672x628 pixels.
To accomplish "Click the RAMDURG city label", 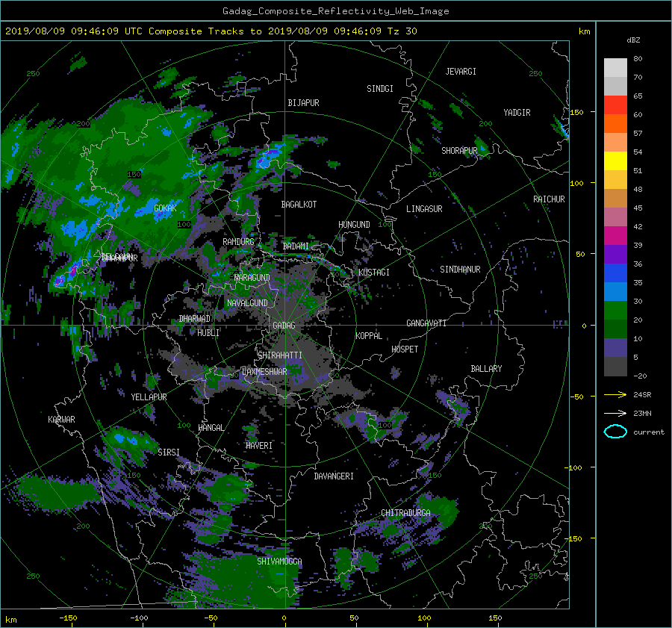I will [238, 242].
